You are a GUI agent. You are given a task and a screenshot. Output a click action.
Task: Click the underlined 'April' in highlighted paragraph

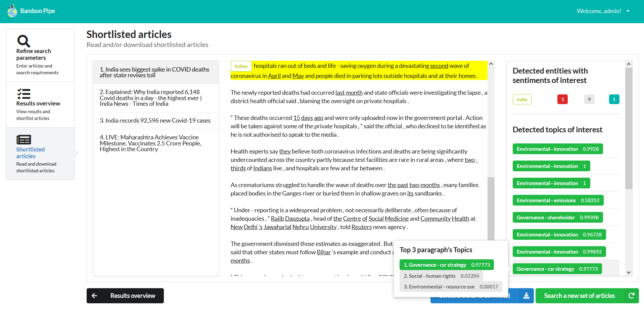click(x=274, y=76)
